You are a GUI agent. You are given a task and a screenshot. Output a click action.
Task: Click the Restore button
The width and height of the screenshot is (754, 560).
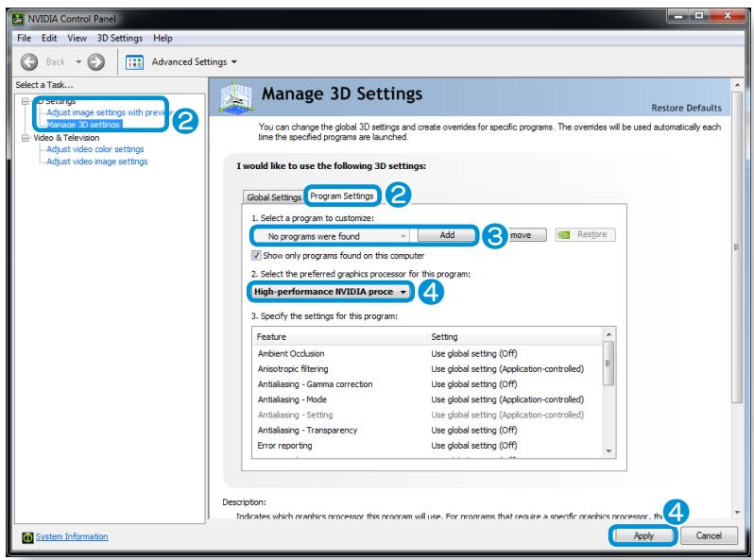(585, 234)
